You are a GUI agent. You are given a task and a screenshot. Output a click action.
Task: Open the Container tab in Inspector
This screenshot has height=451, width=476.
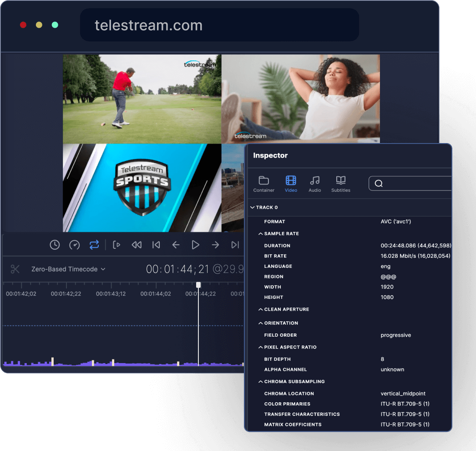point(264,184)
